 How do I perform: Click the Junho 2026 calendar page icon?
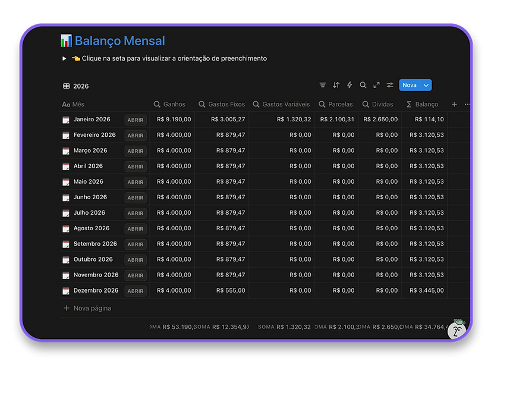pyautogui.click(x=66, y=197)
